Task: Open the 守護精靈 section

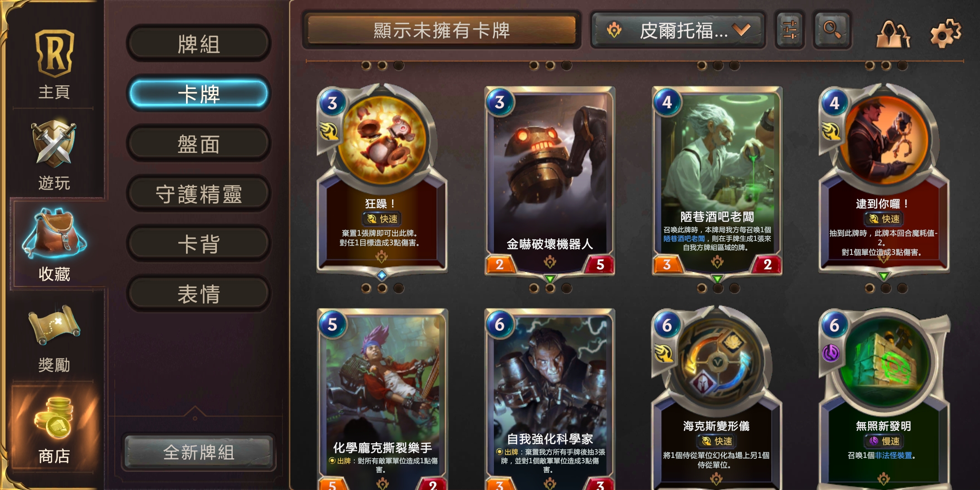Action: (x=199, y=194)
